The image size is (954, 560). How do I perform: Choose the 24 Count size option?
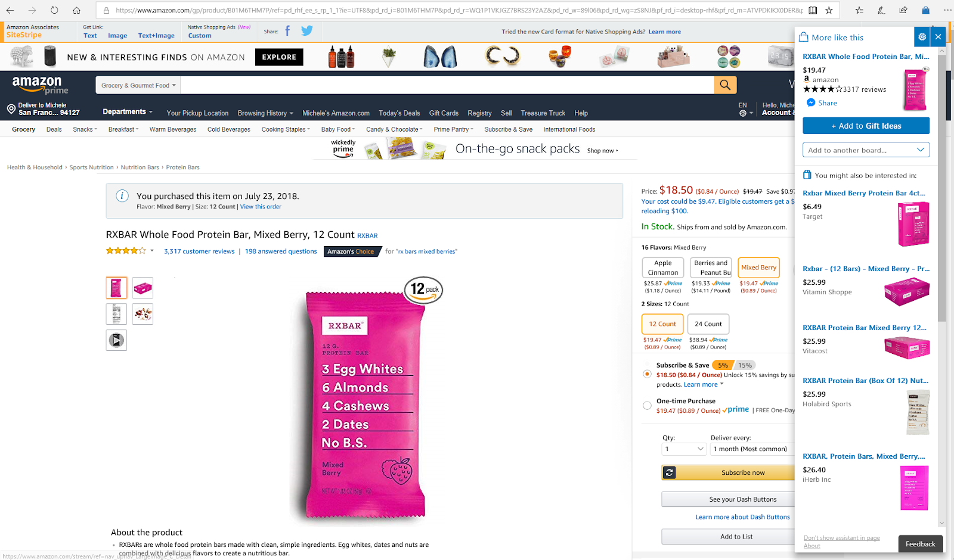tap(708, 324)
